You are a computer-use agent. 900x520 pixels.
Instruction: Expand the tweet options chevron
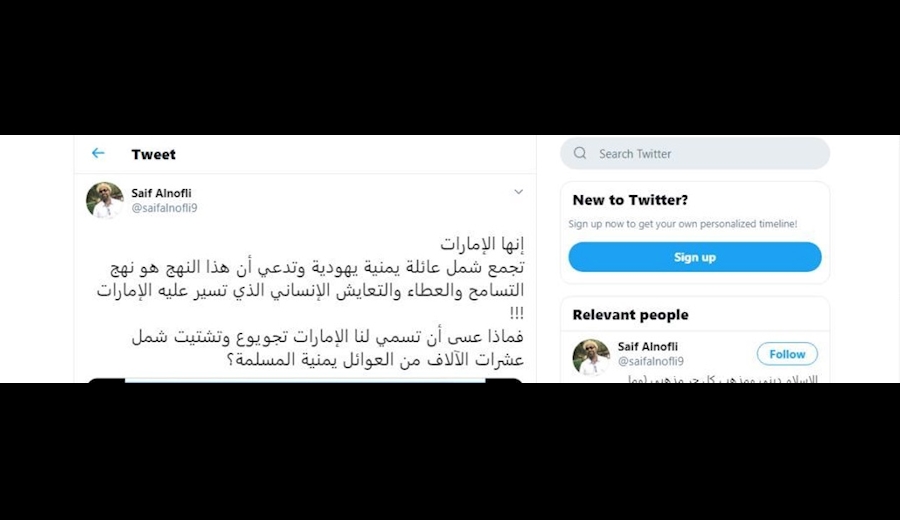(518, 192)
